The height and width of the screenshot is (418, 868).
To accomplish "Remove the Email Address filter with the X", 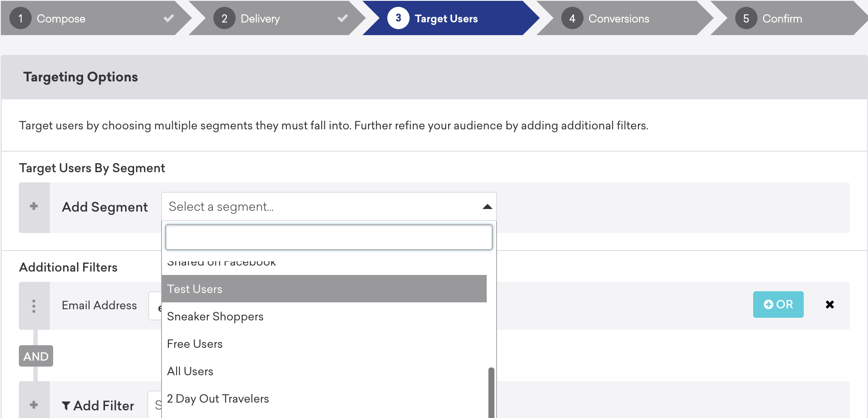I will [829, 305].
